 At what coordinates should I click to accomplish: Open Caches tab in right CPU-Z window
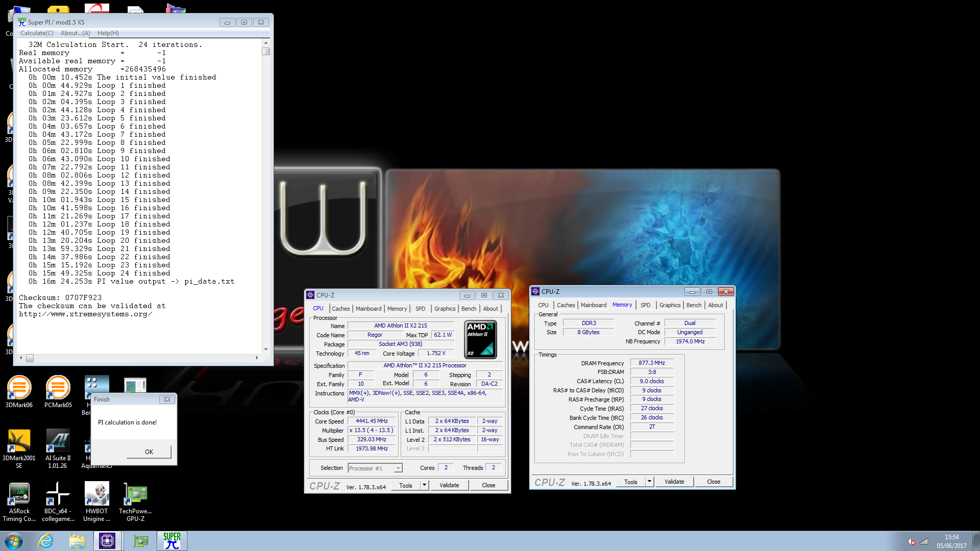click(x=566, y=305)
